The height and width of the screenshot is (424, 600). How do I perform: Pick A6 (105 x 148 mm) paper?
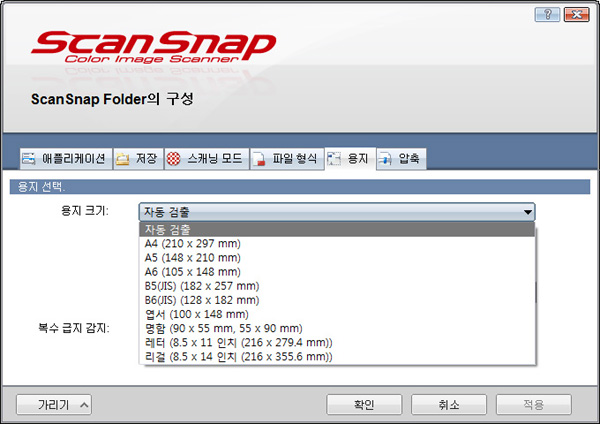[x=192, y=271]
